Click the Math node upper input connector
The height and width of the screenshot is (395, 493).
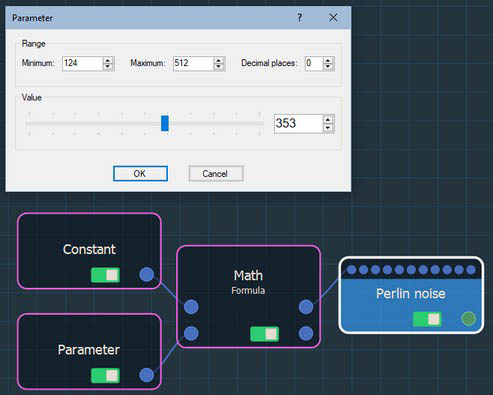[191, 307]
